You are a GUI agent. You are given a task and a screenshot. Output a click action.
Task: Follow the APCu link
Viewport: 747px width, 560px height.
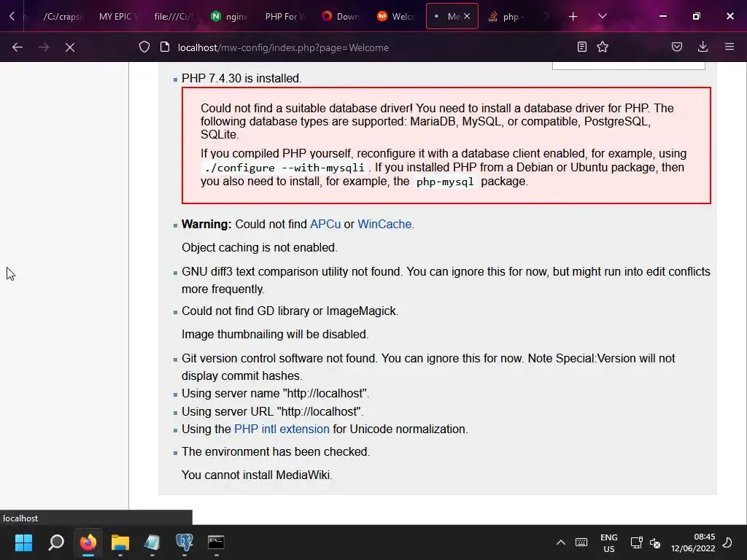click(325, 225)
